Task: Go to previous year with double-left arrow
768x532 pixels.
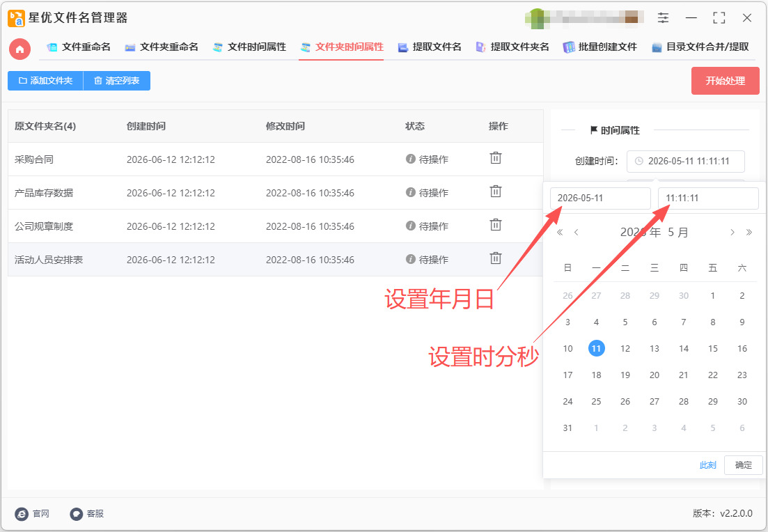Action: pos(560,232)
